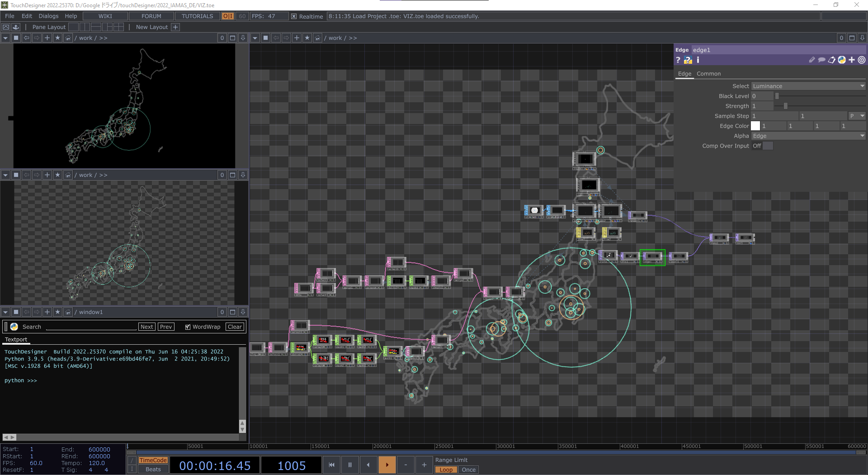Click the Clear button in Textport
The height and width of the screenshot is (475, 868).
coord(235,327)
